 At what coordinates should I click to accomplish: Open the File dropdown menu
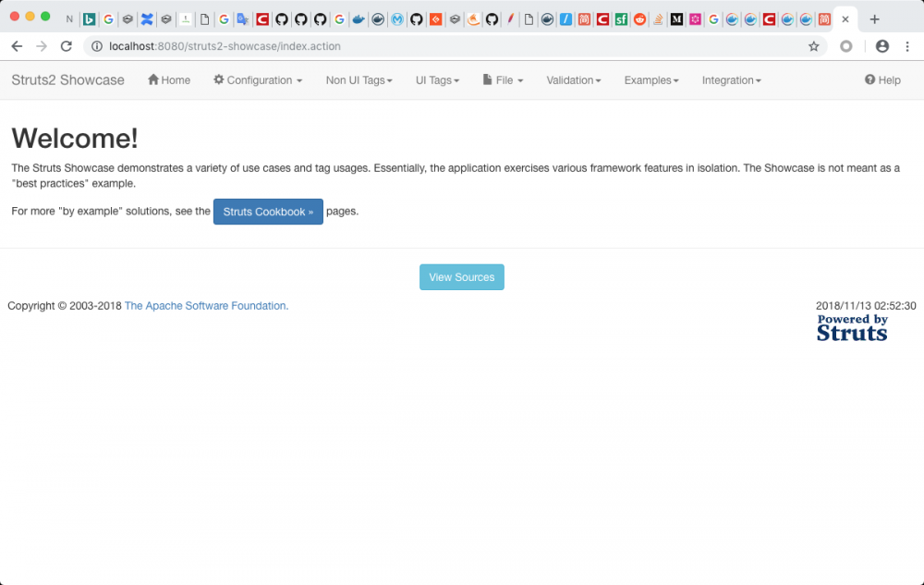point(503,80)
